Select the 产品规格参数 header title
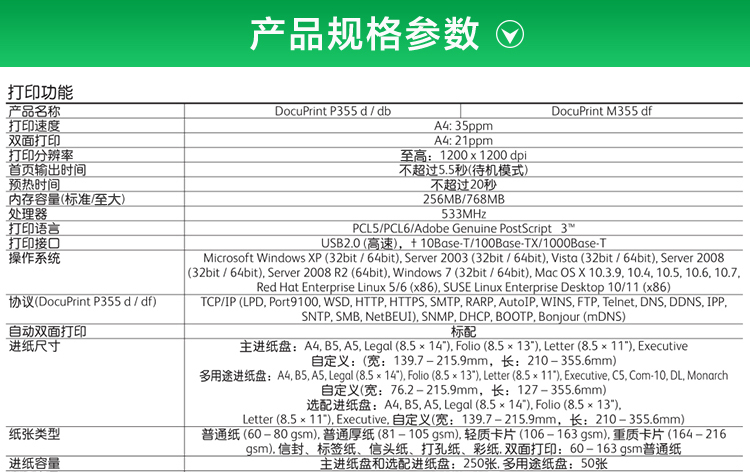The width and height of the screenshot is (750, 472). pyautogui.click(x=364, y=33)
